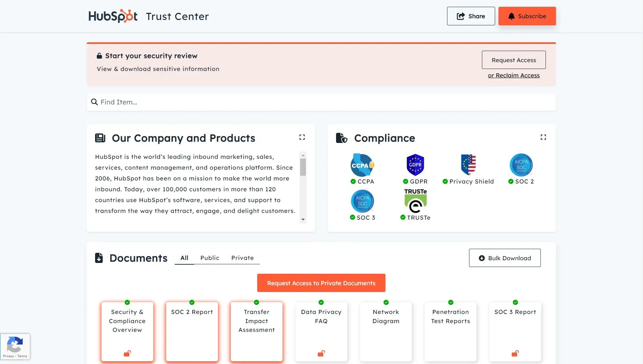The height and width of the screenshot is (364, 643).
Task: Click the Share button
Action: pos(471,16)
